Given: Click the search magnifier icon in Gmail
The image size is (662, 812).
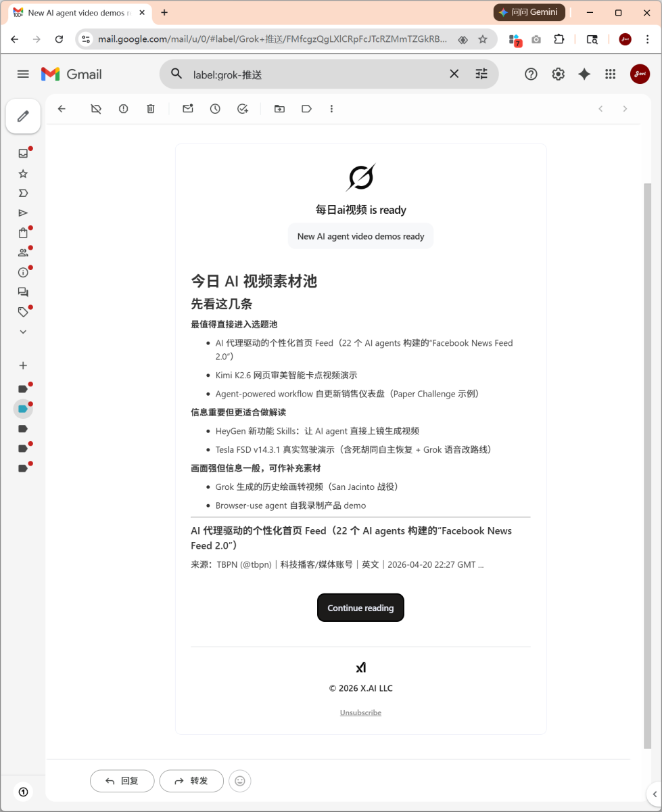Looking at the screenshot, I should click(x=176, y=74).
